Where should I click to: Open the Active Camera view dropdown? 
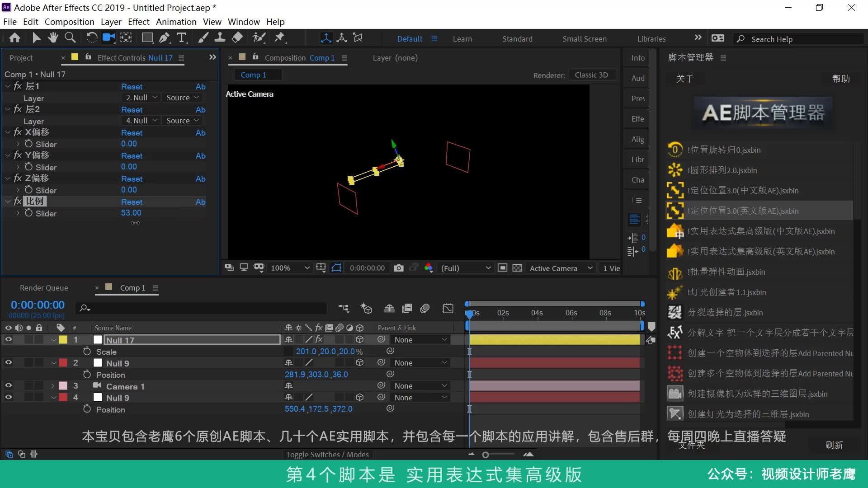pos(561,267)
